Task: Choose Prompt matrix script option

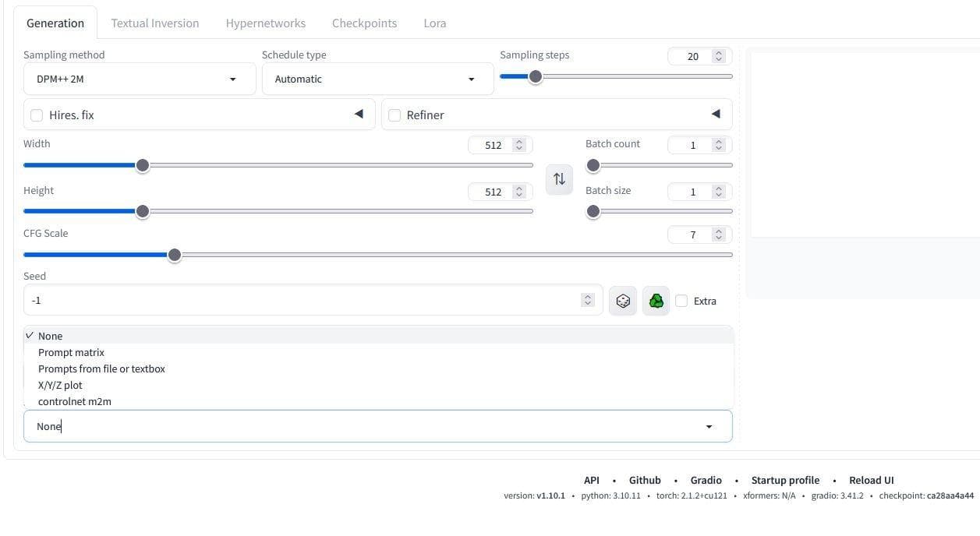Action: 71,352
